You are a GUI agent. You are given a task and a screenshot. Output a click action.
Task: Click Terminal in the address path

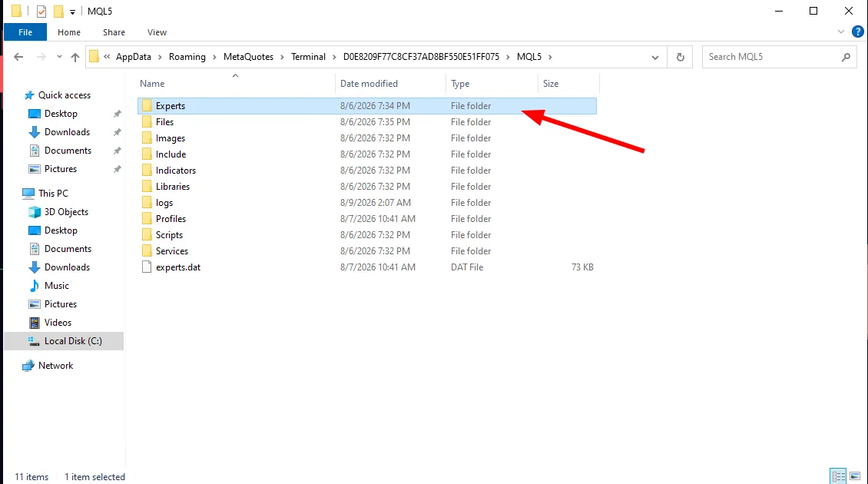tap(308, 57)
